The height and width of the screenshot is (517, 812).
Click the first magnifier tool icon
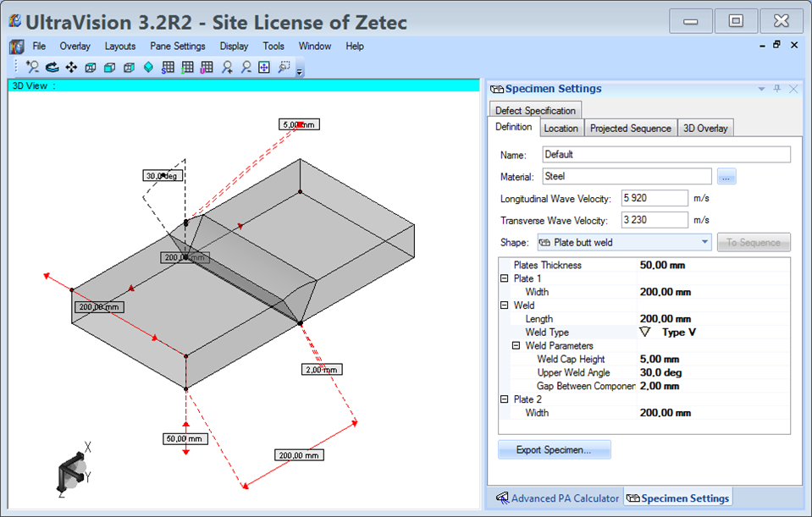(32, 67)
